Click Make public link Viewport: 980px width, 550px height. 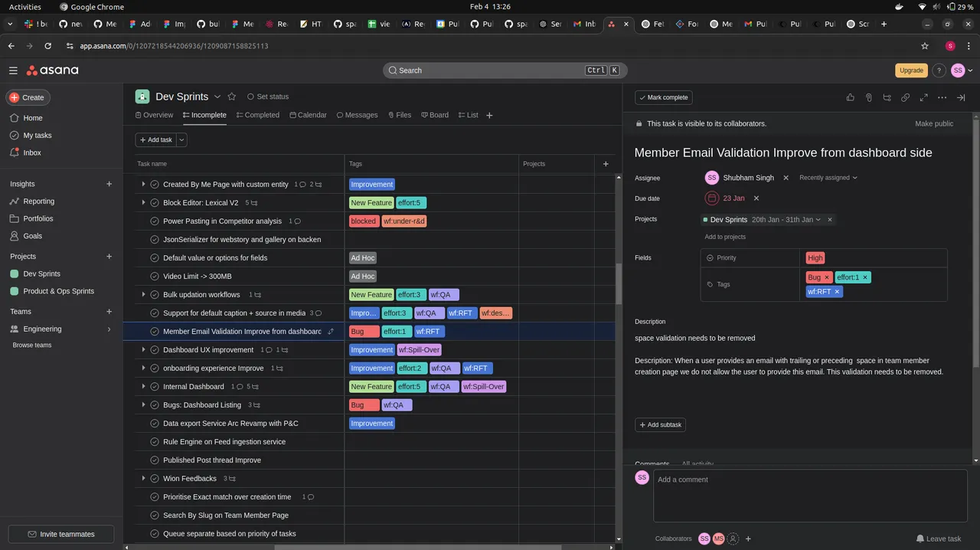[934, 123]
